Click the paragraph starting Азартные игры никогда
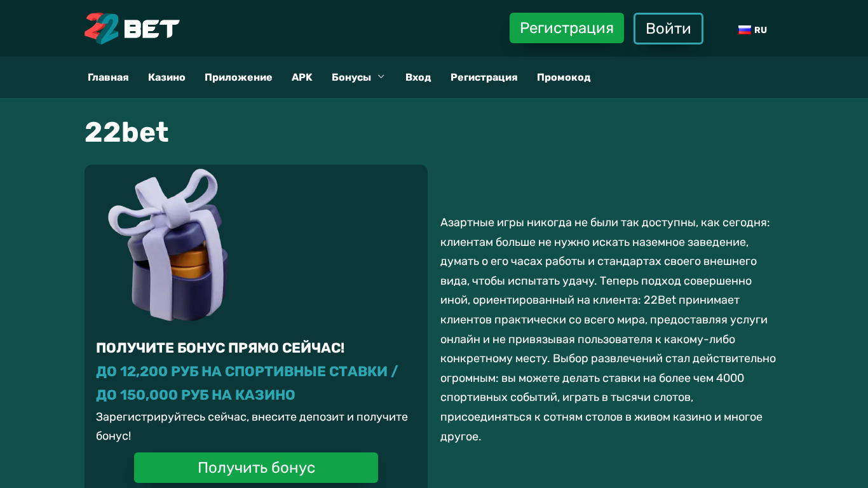This screenshot has height=488, width=868. [x=608, y=329]
